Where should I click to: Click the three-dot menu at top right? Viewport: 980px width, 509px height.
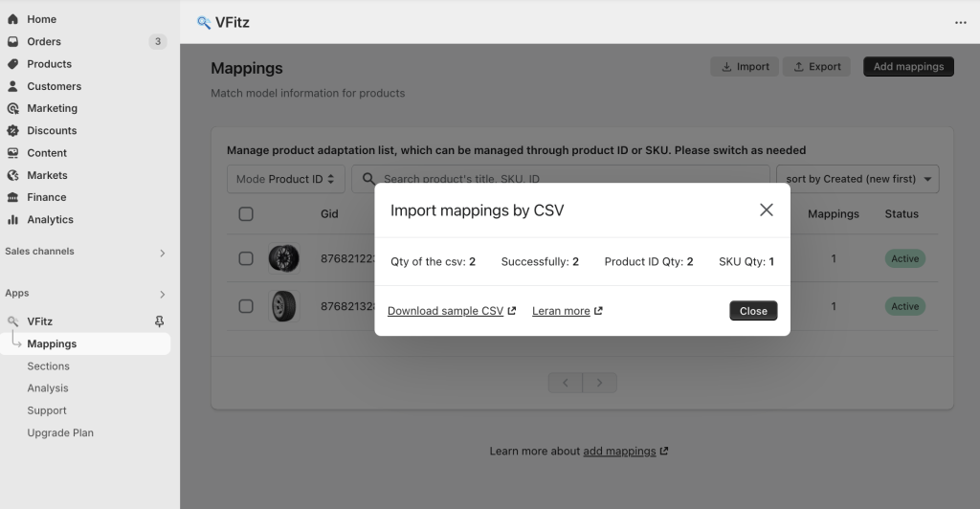961,22
